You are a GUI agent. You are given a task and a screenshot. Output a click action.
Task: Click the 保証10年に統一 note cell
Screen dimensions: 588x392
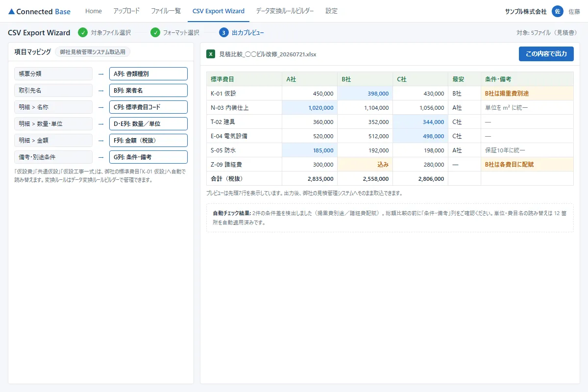tap(527, 150)
